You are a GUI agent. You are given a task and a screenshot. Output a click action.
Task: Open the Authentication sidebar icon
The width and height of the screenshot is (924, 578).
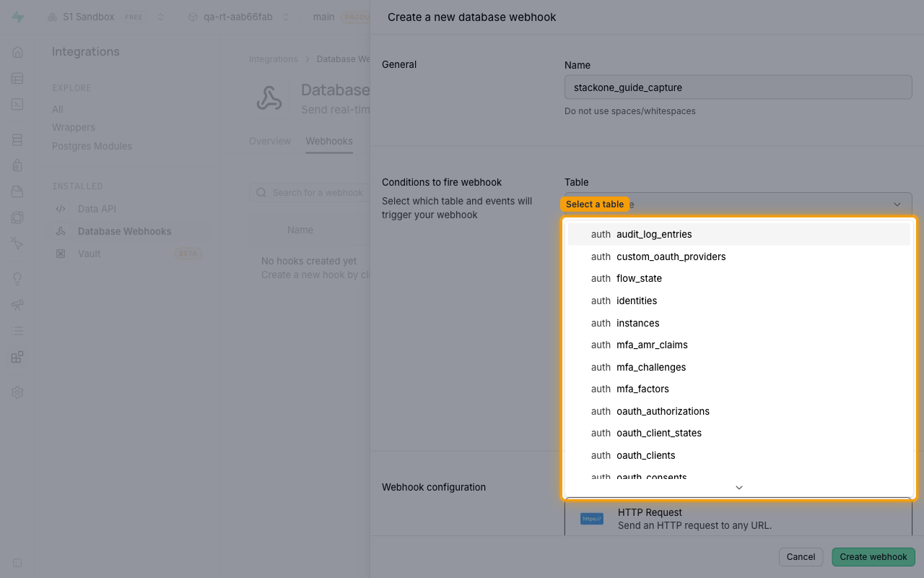(x=17, y=165)
